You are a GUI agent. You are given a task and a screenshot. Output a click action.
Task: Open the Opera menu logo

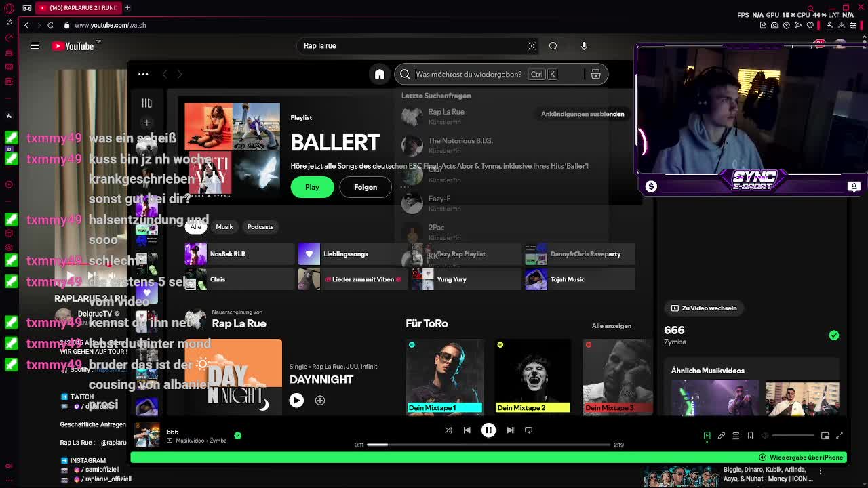pyautogui.click(x=9, y=7)
